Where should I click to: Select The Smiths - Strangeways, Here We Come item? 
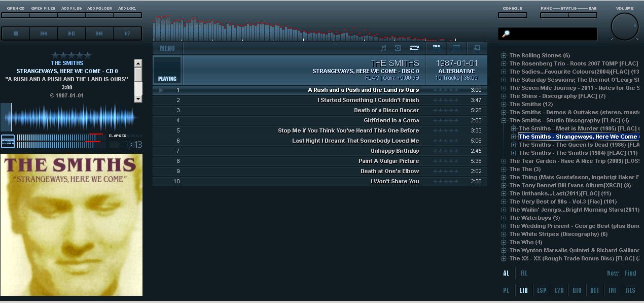579,137
